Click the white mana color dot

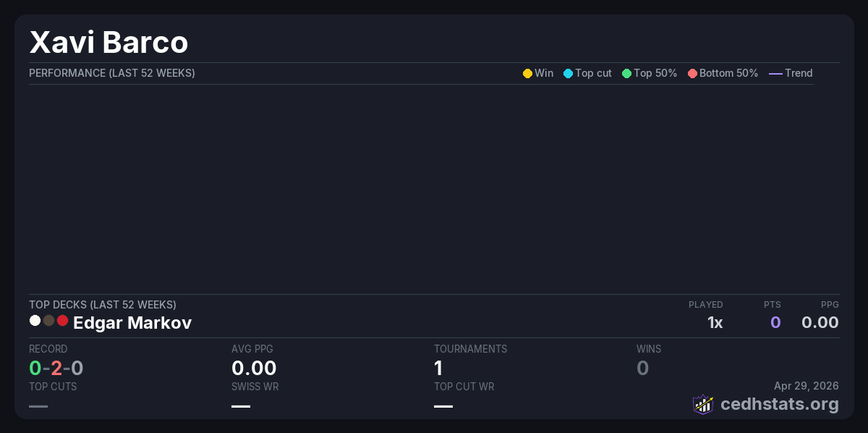point(35,320)
